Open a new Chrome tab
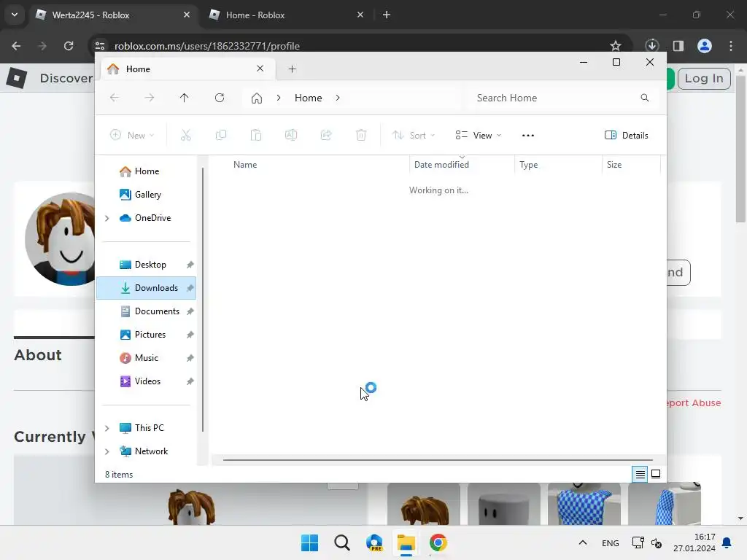Viewport: 747px width, 560px height. coord(387,15)
